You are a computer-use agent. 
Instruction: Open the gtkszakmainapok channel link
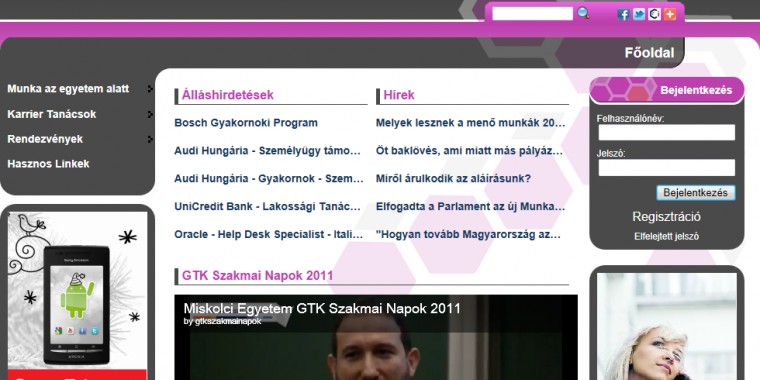[228, 321]
